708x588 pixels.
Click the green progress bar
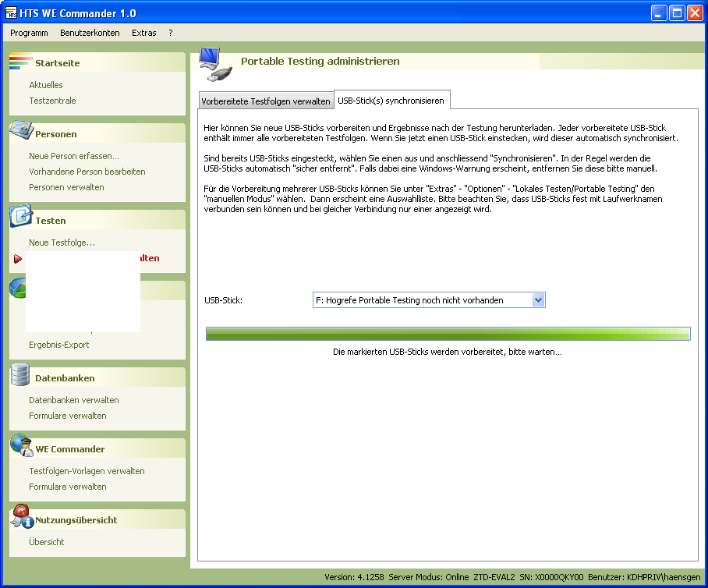tap(448, 334)
